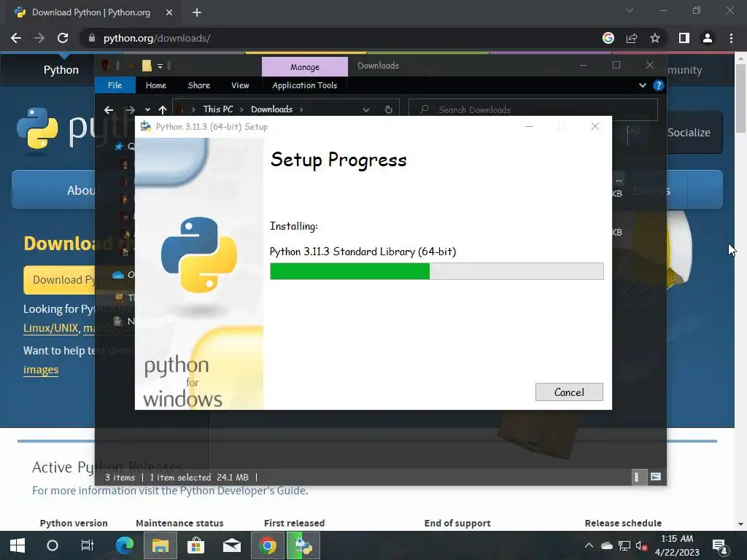Viewport: 747px width, 560px height.
Task: Follow the images link on python.org
Action: pos(41,370)
